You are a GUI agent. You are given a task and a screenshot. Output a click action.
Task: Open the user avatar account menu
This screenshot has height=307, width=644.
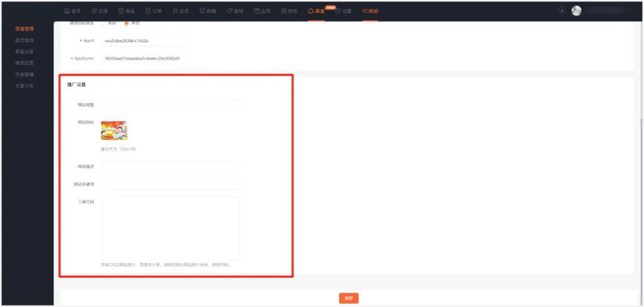coord(576,11)
